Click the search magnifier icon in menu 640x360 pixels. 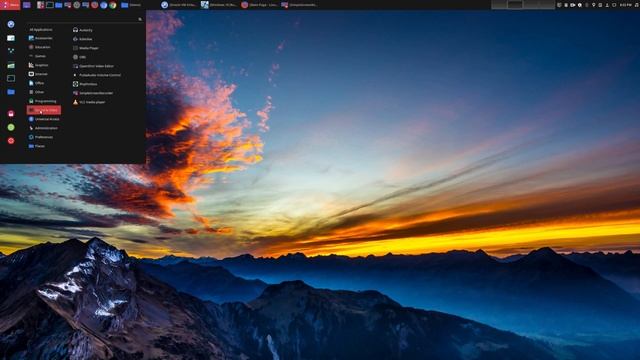click(x=140, y=19)
